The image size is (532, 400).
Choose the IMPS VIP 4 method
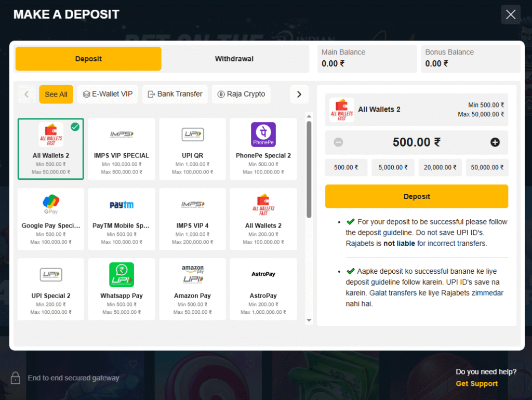tap(192, 219)
